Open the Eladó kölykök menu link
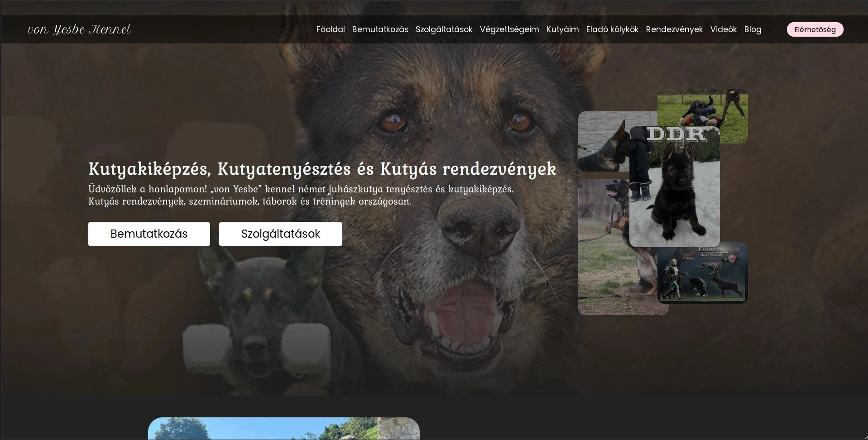868x440 pixels. coord(612,29)
